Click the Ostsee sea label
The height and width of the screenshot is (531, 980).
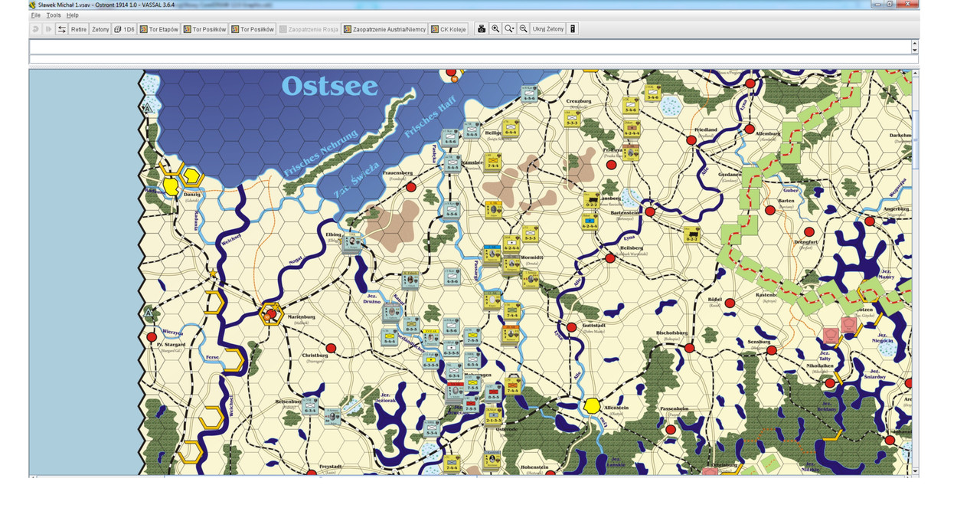pyautogui.click(x=329, y=85)
